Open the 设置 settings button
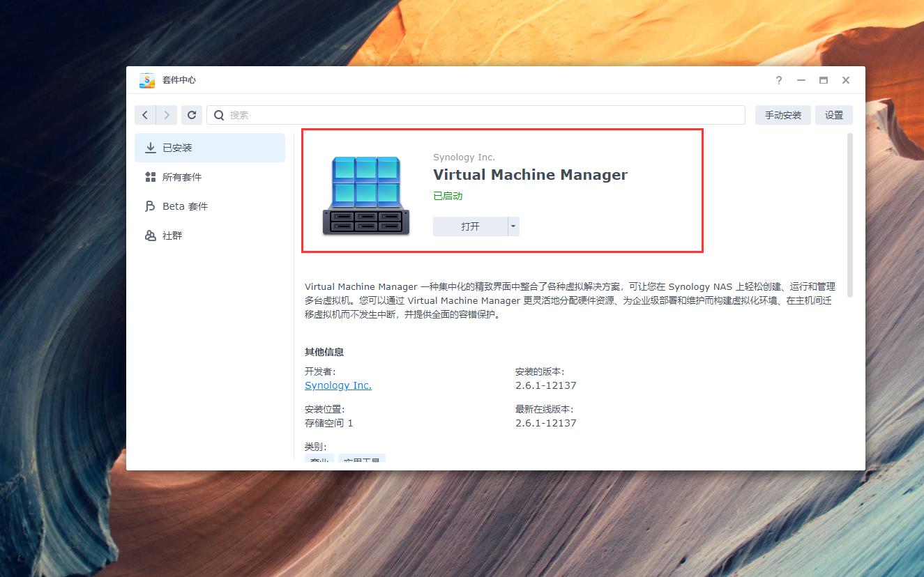 point(834,115)
